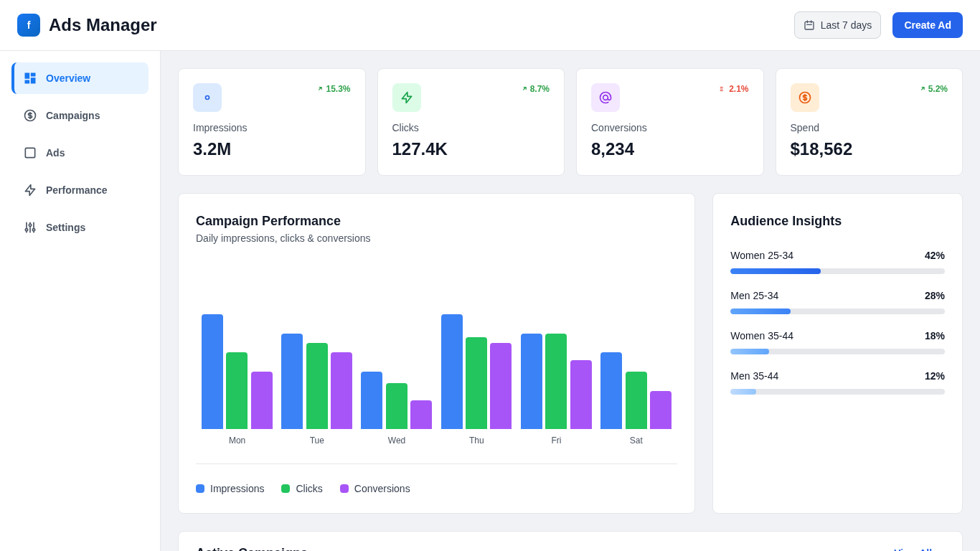The height and width of the screenshot is (551, 980).
Task: Toggle Impressions series in chart legend
Action: 230,489
